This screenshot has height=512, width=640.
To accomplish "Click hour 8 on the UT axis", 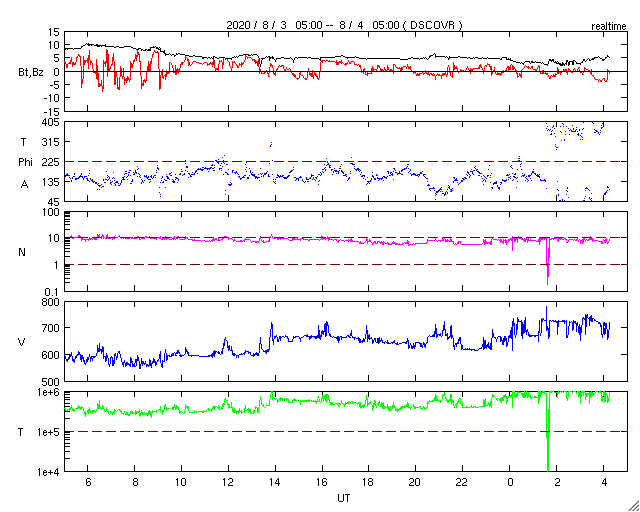I will [135, 482].
